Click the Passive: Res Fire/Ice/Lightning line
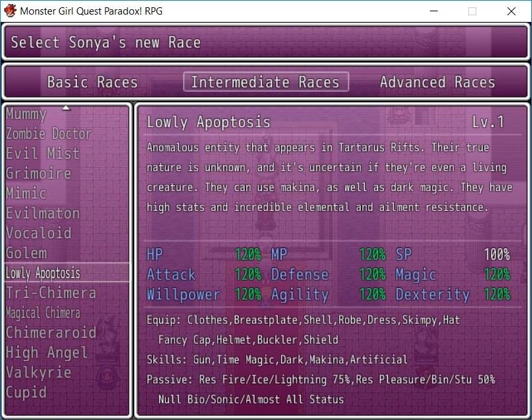The height and width of the screenshot is (420, 532). [x=320, y=380]
